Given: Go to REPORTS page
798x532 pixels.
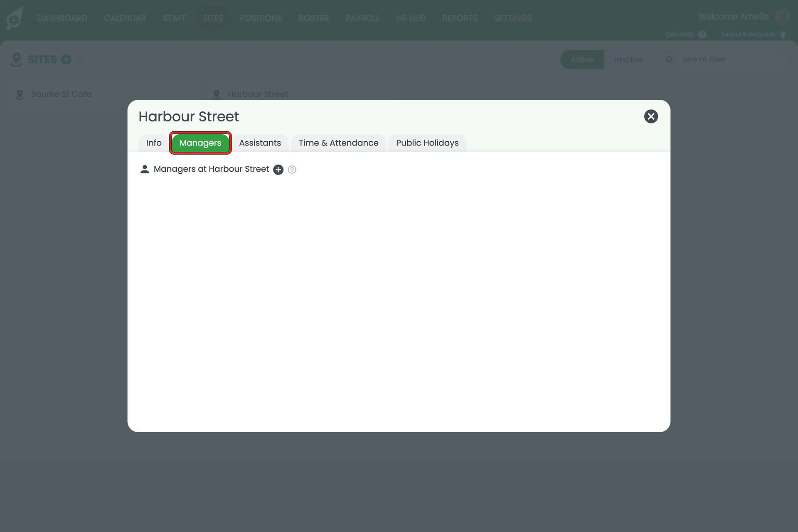Looking at the screenshot, I should point(460,18).
